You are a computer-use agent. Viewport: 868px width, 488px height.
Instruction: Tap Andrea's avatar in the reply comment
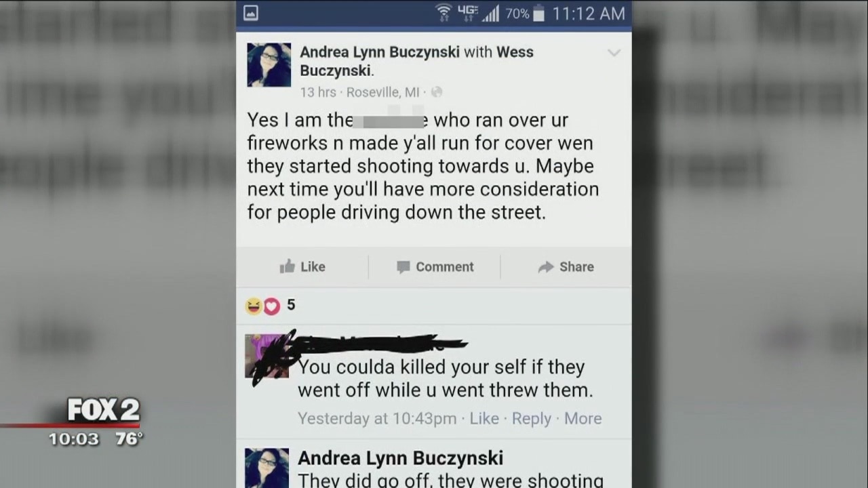pyautogui.click(x=267, y=468)
